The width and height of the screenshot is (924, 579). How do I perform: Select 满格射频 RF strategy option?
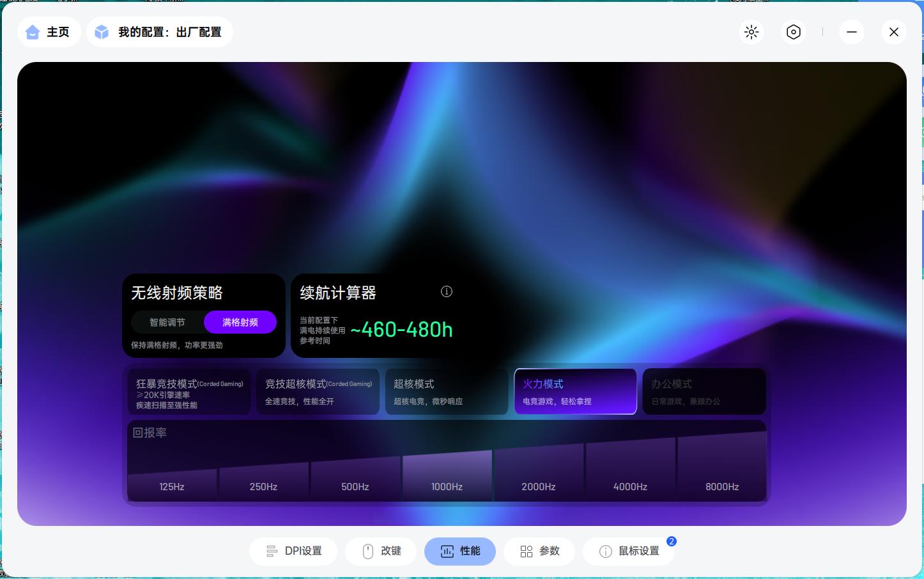click(240, 322)
